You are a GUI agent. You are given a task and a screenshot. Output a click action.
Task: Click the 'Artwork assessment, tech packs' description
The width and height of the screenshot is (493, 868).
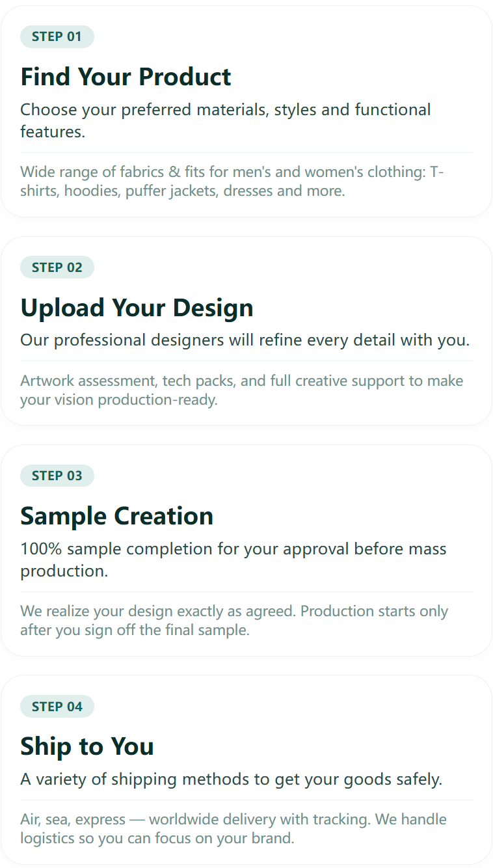tap(242, 390)
